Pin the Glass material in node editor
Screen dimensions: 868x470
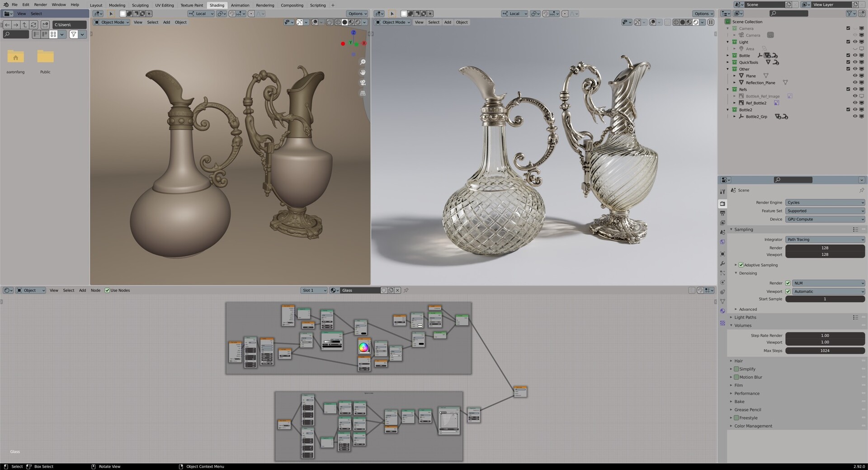406,290
